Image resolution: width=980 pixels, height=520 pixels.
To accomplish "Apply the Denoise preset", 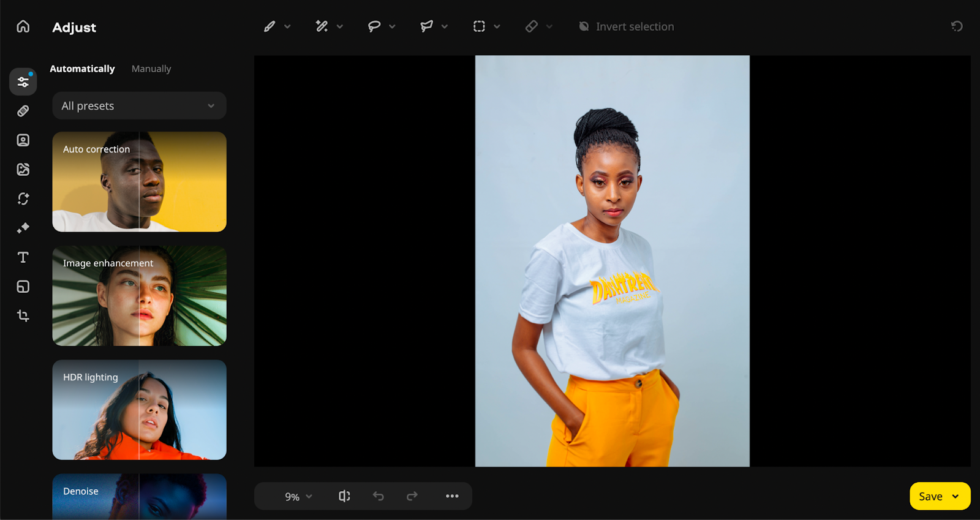I will click(139, 497).
